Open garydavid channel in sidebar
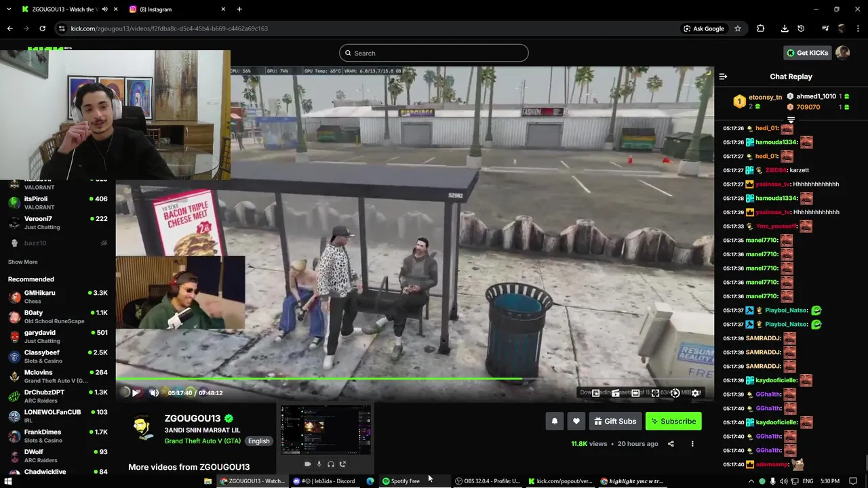Screen dimensions: 868x488 [58, 336]
